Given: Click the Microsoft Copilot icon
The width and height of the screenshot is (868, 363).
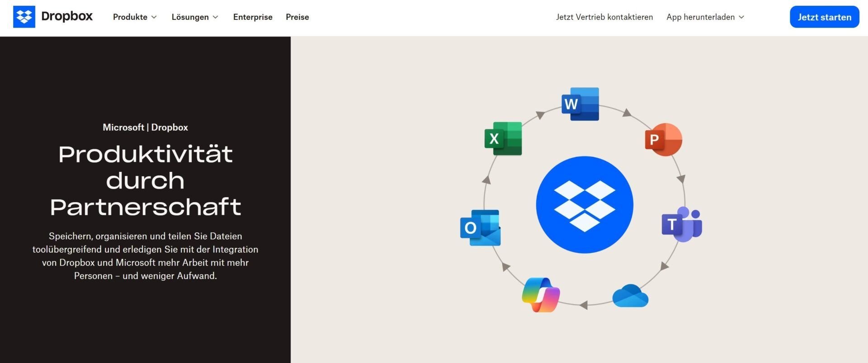Looking at the screenshot, I should click(541, 295).
